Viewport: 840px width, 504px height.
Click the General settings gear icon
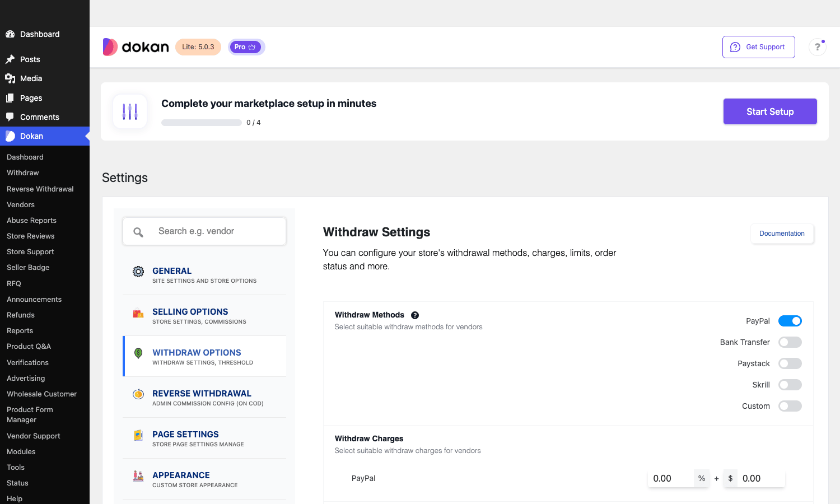[138, 272]
